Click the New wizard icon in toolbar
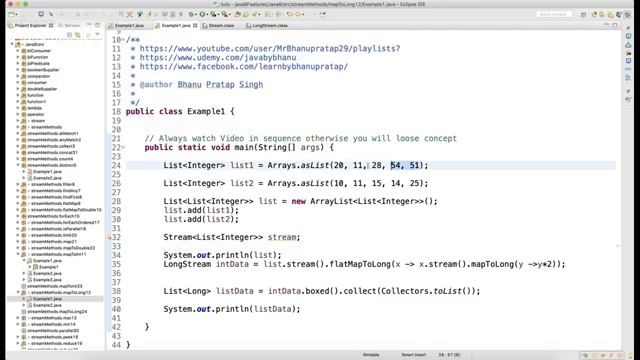The height and width of the screenshot is (360, 640). point(12,14)
